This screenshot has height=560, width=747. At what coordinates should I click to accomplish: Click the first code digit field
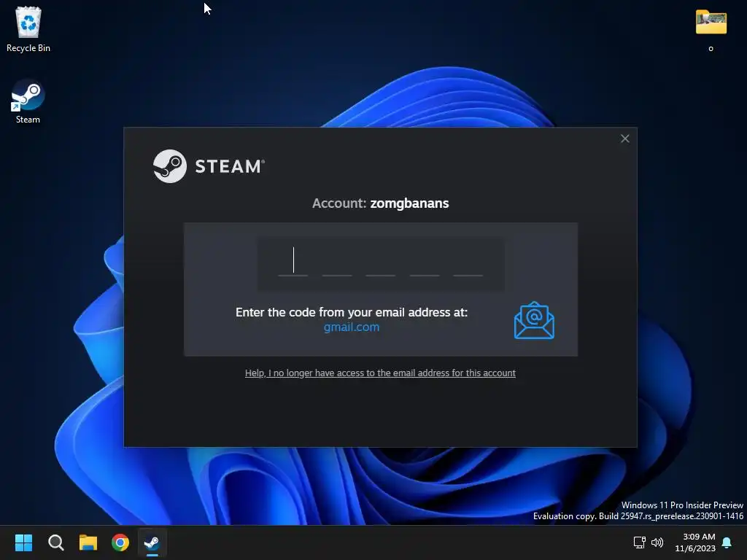tap(293, 262)
